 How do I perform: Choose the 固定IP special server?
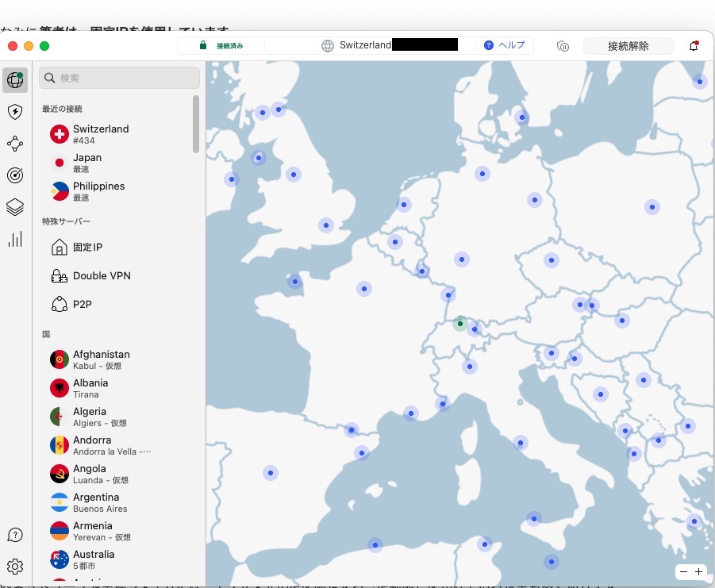(87, 248)
